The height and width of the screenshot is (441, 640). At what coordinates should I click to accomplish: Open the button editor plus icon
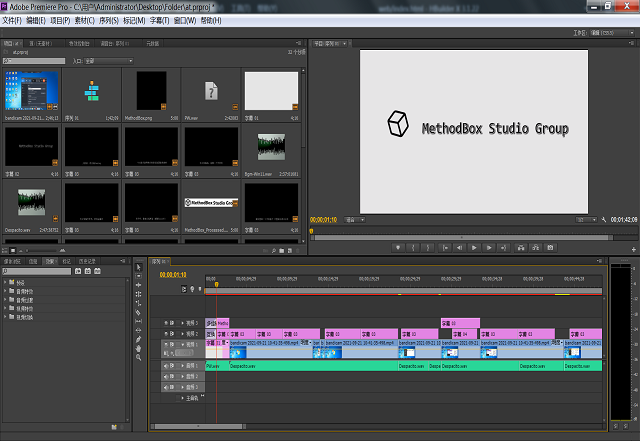(x=633, y=249)
